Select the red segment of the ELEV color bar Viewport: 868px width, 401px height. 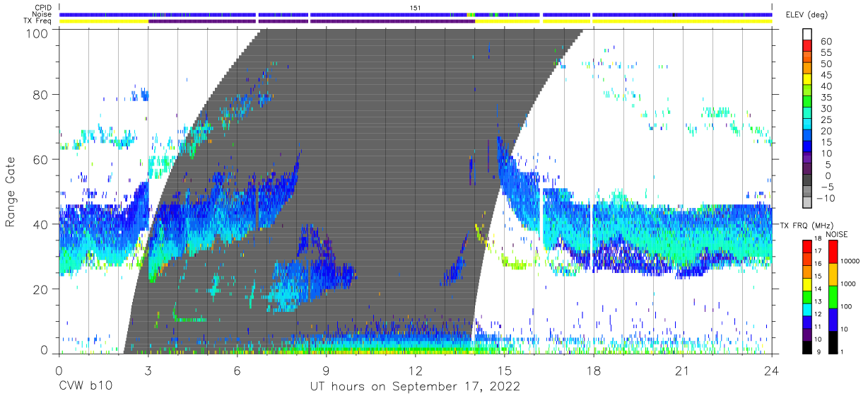point(807,46)
